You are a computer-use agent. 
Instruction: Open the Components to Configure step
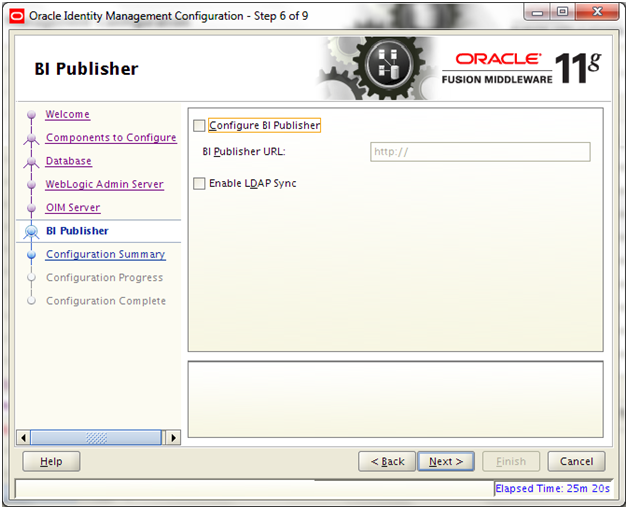pyautogui.click(x=111, y=137)
